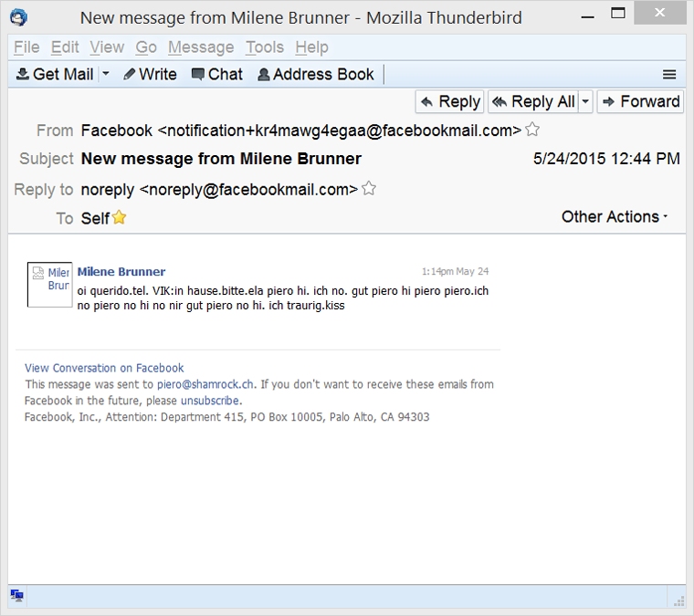Follow the View Conversation on Facebook link
This screenshot has height=616, width=694.
pos(104,368)
